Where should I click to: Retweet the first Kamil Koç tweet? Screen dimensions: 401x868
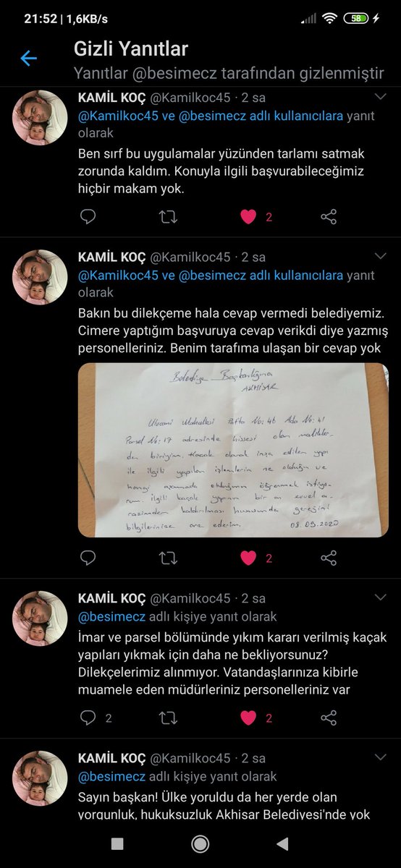click(x=168, y=216)
